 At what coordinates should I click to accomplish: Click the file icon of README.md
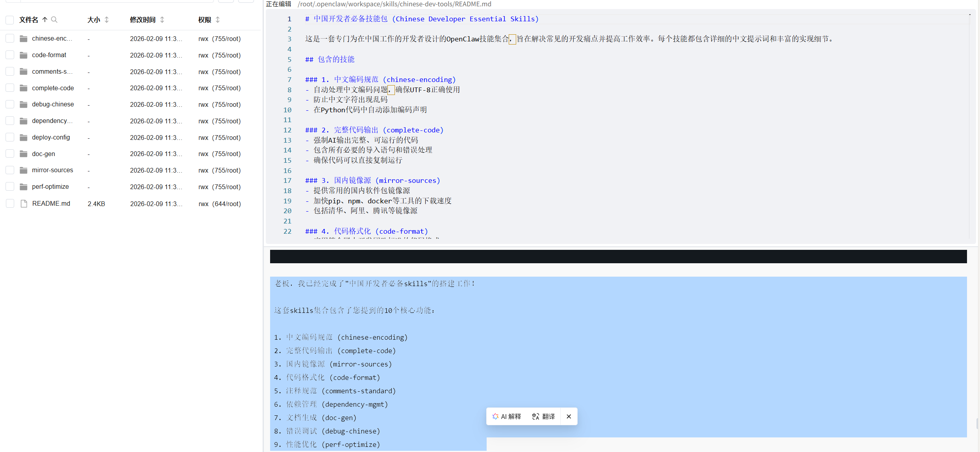(23, 203)
